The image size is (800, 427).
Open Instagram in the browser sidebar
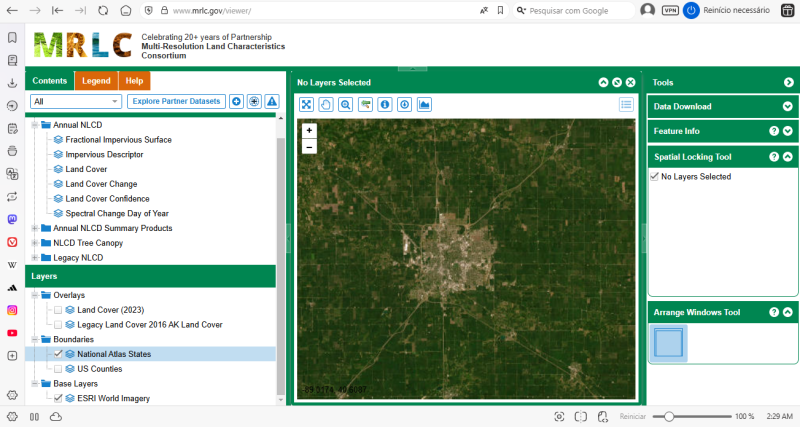click(12, 310)
